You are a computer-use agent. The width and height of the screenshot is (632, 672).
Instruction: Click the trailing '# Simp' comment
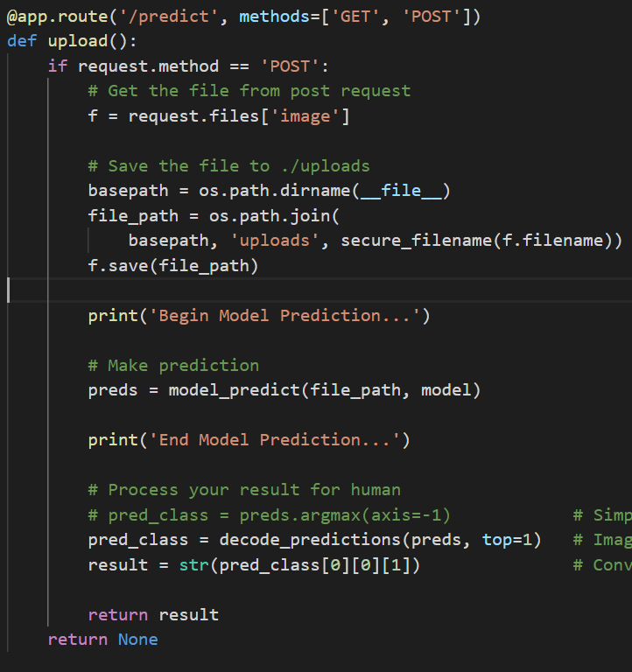pos(602,515)
